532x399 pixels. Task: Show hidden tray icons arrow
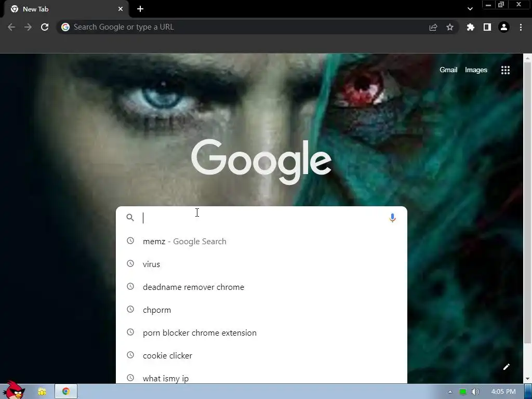[450, 392]
